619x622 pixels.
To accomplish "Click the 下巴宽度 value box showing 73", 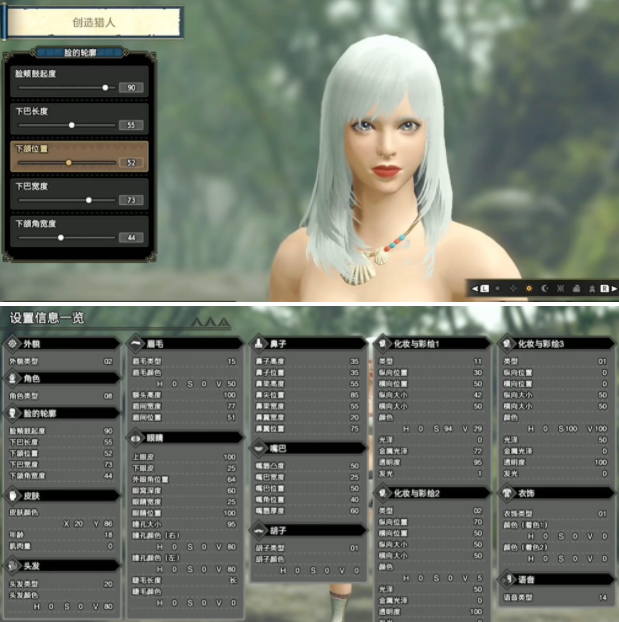I will pyautogui.click(x=131, y=200).
